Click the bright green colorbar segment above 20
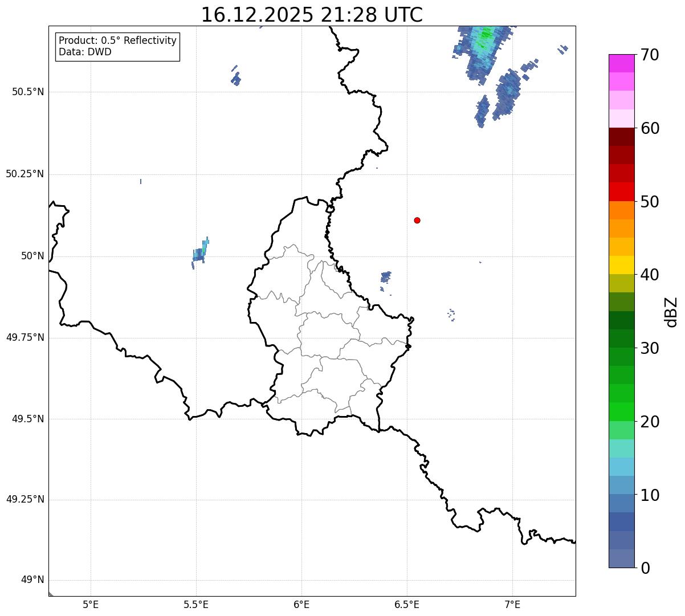This screenshot has width=685, height=616. point(622,411)
